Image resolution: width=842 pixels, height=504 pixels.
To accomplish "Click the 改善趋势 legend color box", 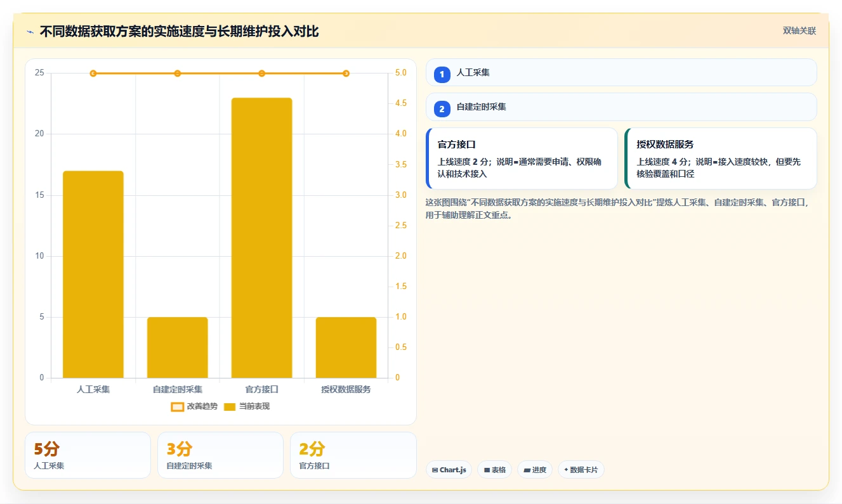I will 178,407.
